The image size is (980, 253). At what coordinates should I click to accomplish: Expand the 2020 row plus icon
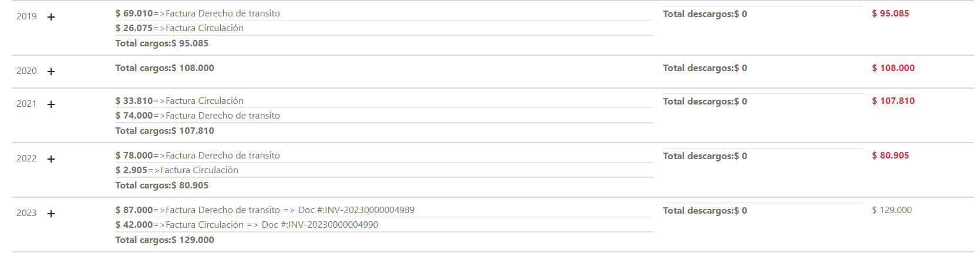click(x=51, y=72)
